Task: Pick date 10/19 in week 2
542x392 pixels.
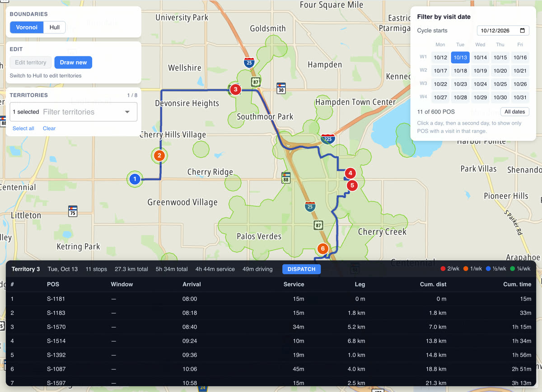Action: (480, 70)
